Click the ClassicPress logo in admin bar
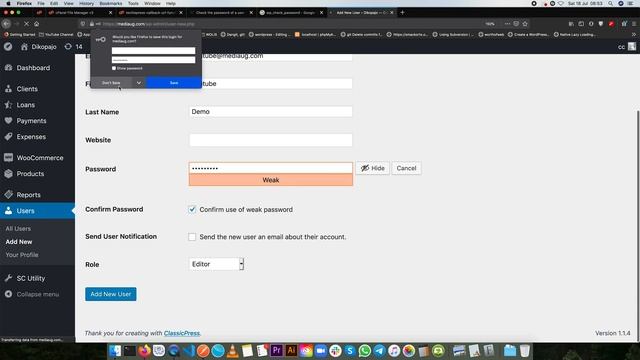This screenshot has width=640, height=360. pyautogui.click(x=8, y=47)
